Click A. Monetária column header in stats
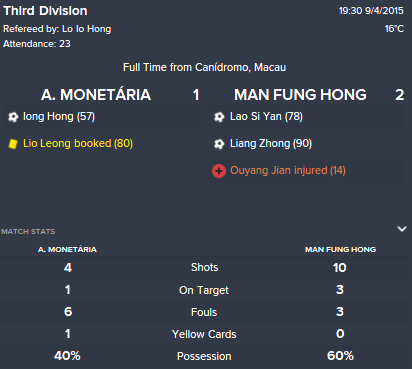 (67, 249)
